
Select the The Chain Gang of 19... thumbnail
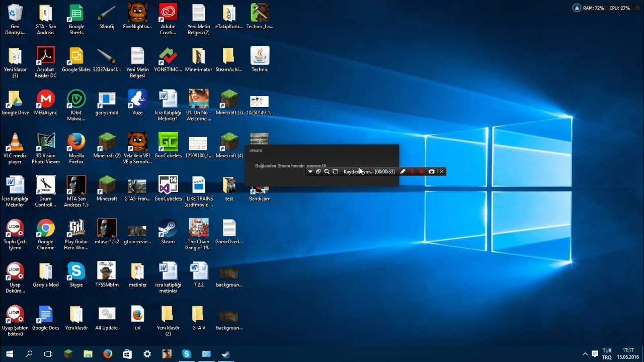(x=199, y=234)
